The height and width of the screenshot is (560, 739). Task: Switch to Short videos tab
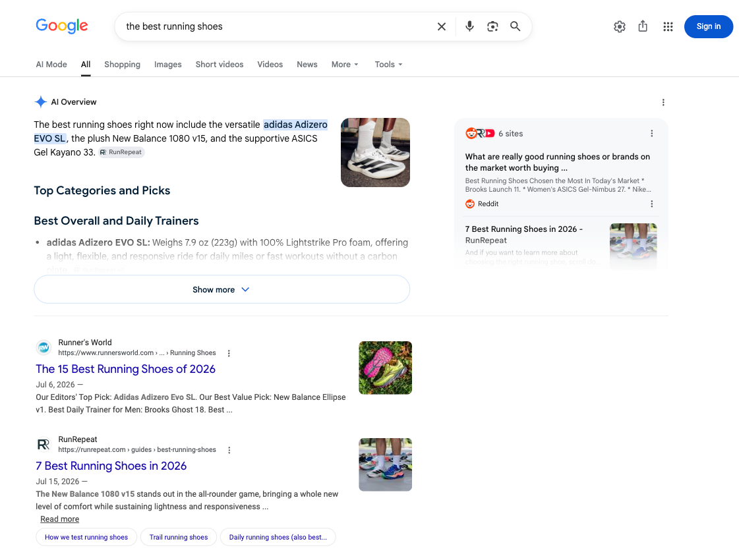click(x=219, y=65)
